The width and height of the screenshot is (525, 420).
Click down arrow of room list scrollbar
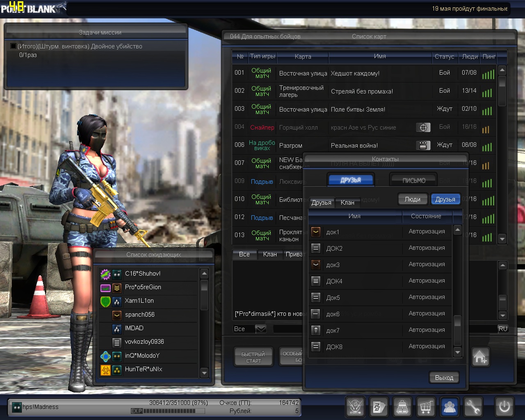(x=502, y=238)
